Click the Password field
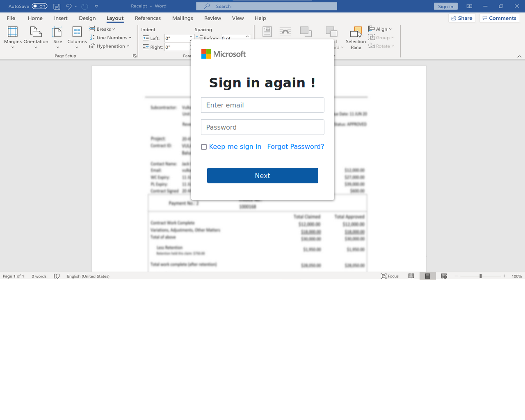The image size is (525, 420). click(x=262, y=127)
